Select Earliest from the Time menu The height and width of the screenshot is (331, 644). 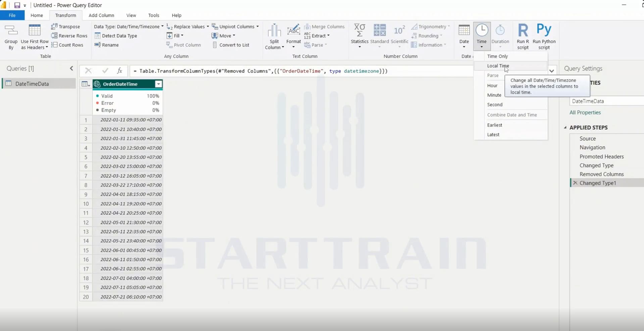[x=495, y=125]
